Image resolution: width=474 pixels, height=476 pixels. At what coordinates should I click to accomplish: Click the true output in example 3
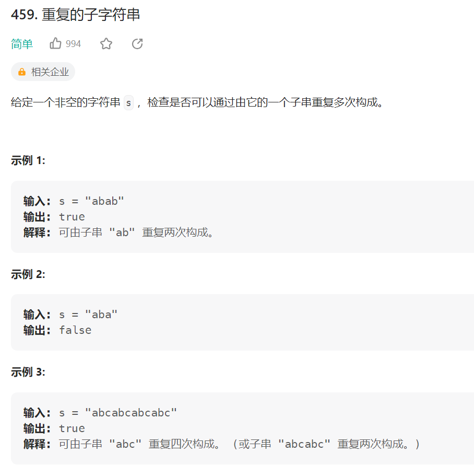tap(72, 428)
